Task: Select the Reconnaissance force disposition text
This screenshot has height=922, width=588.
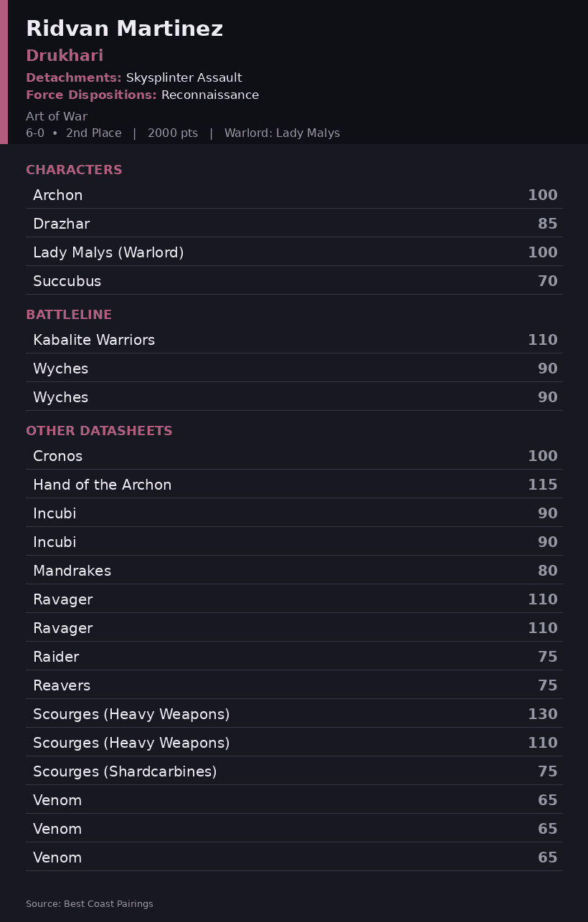Action: [x=210, y=95]
